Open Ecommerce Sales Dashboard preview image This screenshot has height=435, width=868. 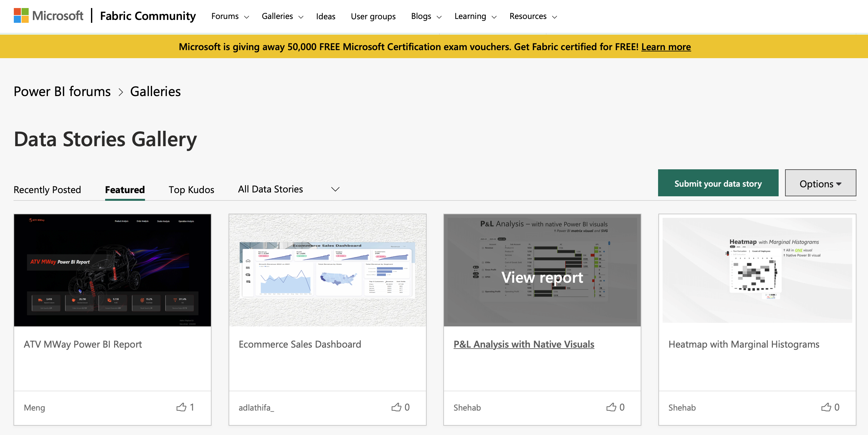pos(327,270)
